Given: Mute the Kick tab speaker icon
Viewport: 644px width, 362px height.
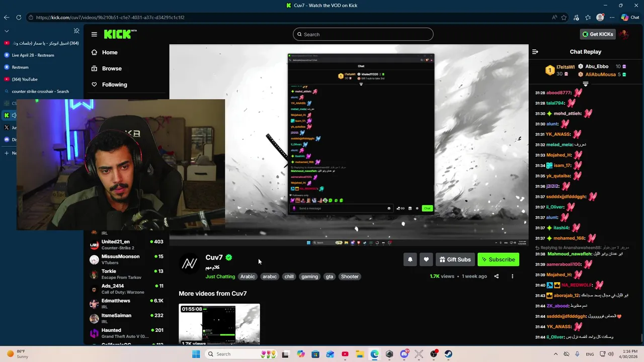Looking at the screenshot, I should 14,115.
